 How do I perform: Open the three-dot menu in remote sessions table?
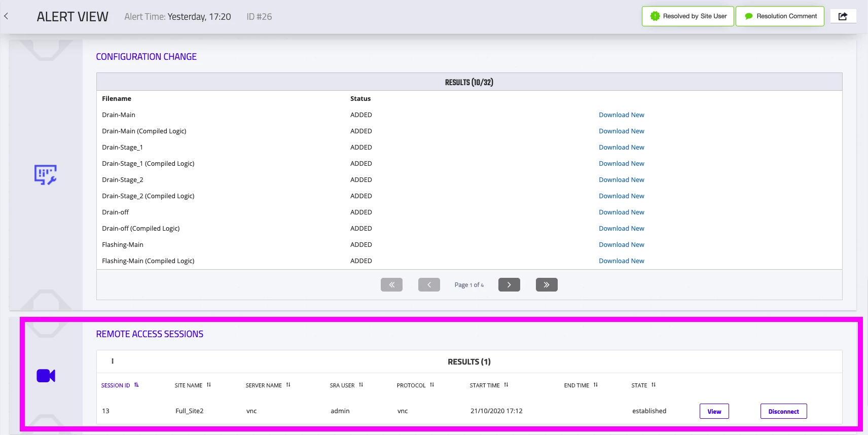[x=113, y=361]
